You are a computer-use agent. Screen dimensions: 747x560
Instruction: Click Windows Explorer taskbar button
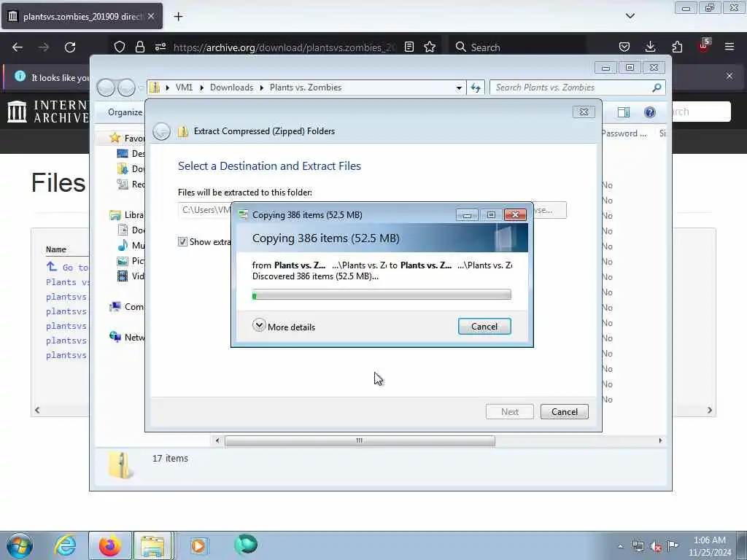tap(152, 545)
